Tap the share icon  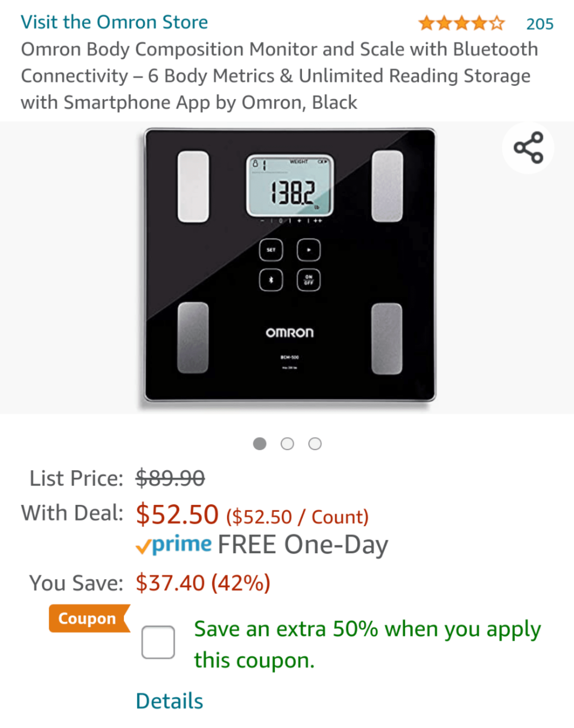coord(528,148)
